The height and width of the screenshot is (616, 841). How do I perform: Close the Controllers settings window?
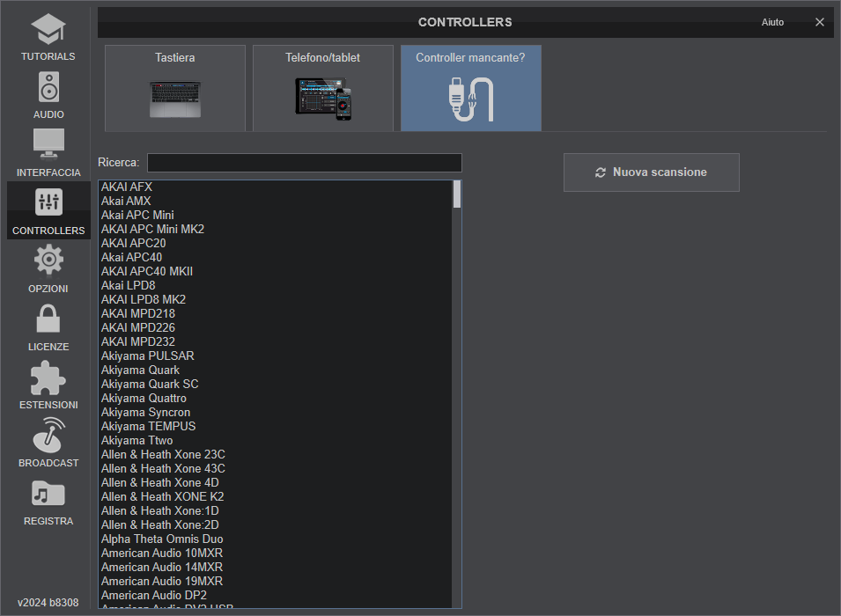coord(820,22)
